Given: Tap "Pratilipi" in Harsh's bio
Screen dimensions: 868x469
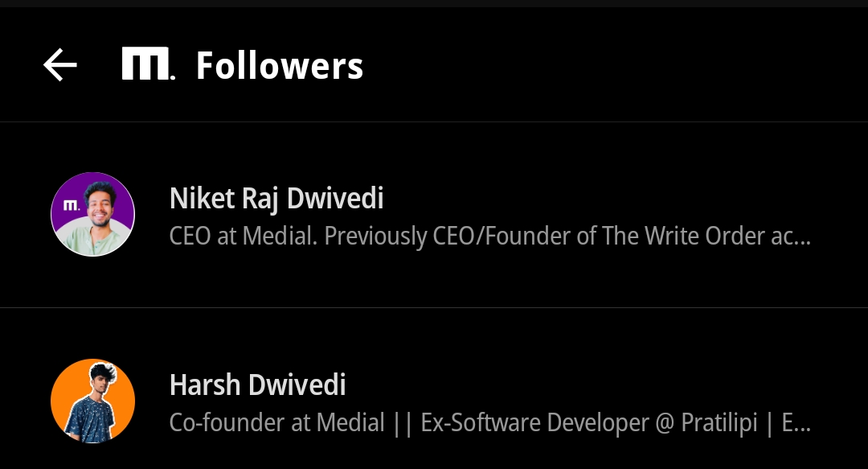Looking at the screenshot, I should click(x=719, y=422).
